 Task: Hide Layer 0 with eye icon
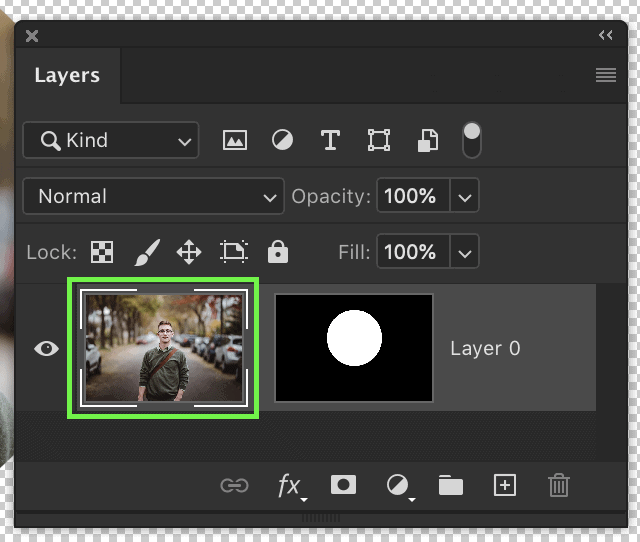point(47,349)
